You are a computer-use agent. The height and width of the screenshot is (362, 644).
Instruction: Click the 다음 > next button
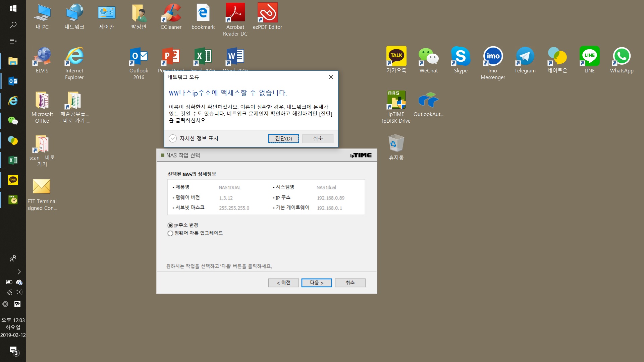tap(316, 283)
